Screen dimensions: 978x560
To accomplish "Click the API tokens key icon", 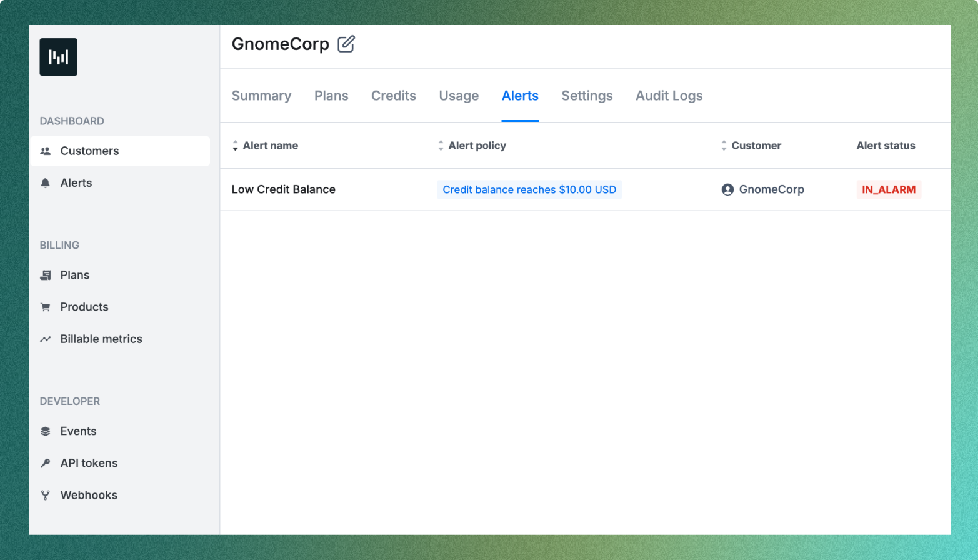I will tap(45, 463).
